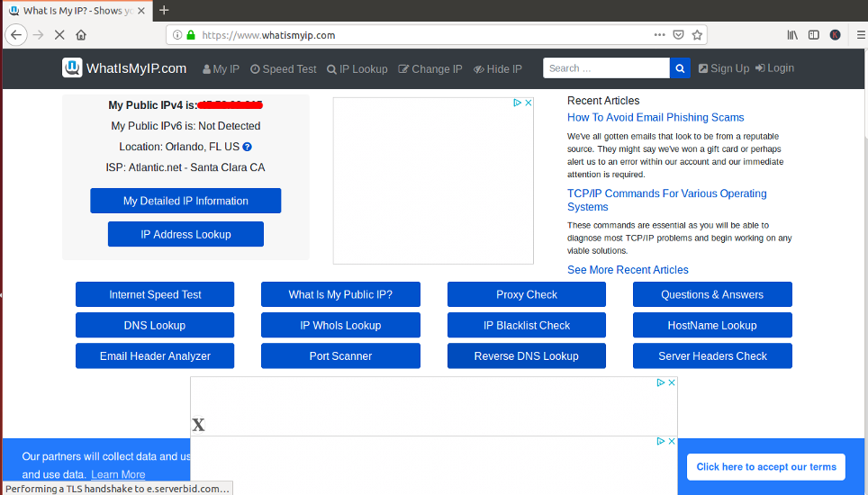This screenshot has height=495, width=868.
Task: Bookmark this page with the star icon
Action: (697, 35)
